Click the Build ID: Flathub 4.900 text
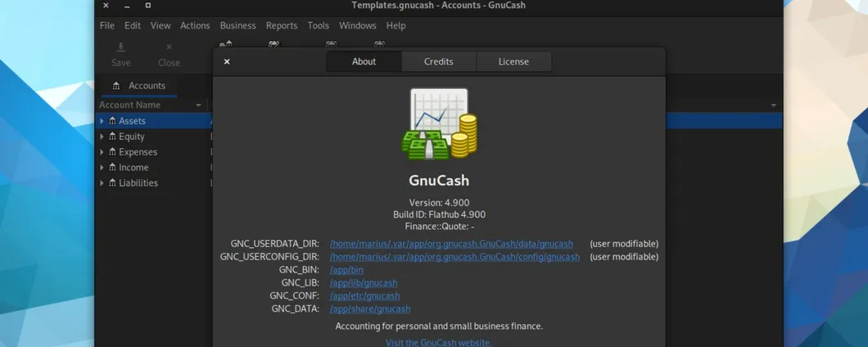 439,214
